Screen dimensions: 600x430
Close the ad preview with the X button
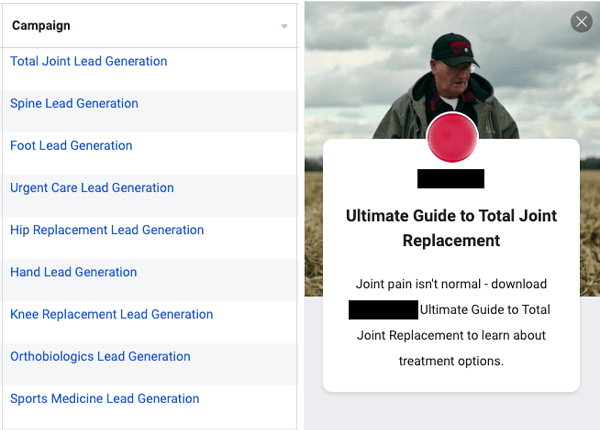pos(581,21)
